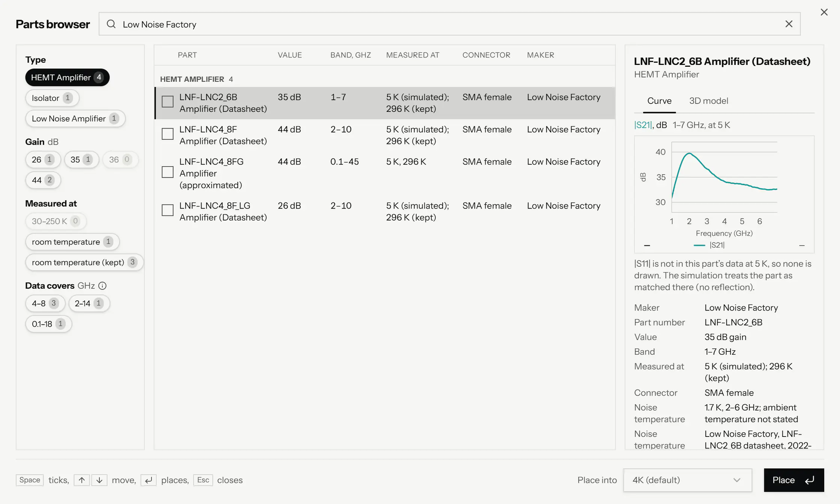Sort by the PART column header
This screenshot has height=504, width=840.
click(187, 55)
